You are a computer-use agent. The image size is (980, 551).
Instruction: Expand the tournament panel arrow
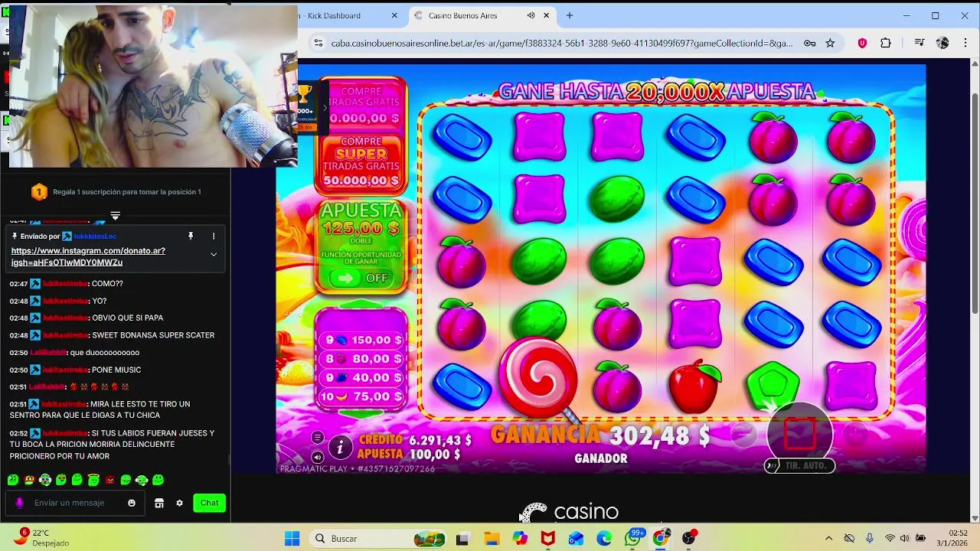pos(324,107)
